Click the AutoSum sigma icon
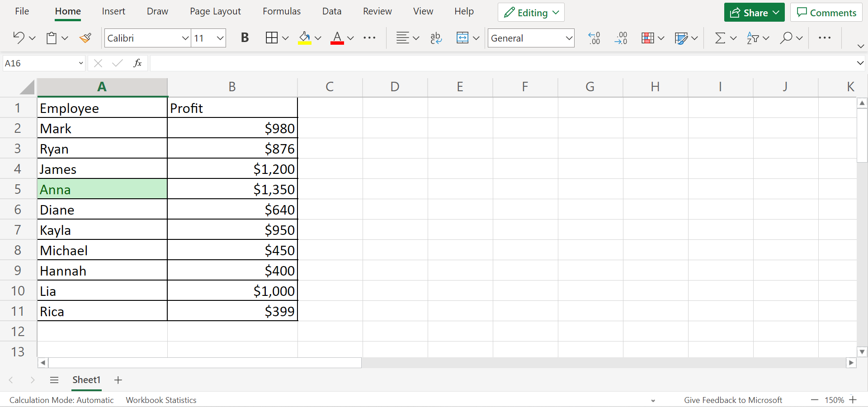The image size is (868, 407). (720, 38)
